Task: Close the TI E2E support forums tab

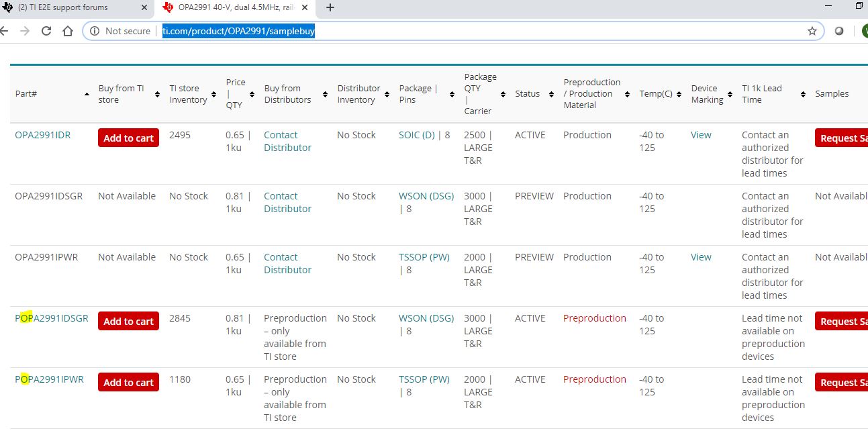Action: 144,7
